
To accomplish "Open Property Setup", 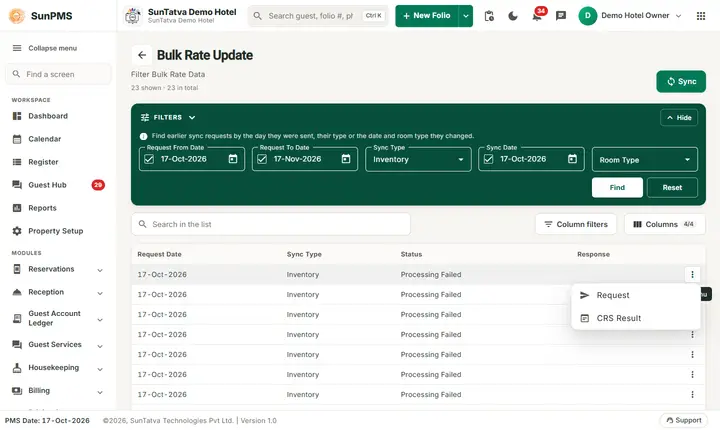I will [x=56, y=231].
